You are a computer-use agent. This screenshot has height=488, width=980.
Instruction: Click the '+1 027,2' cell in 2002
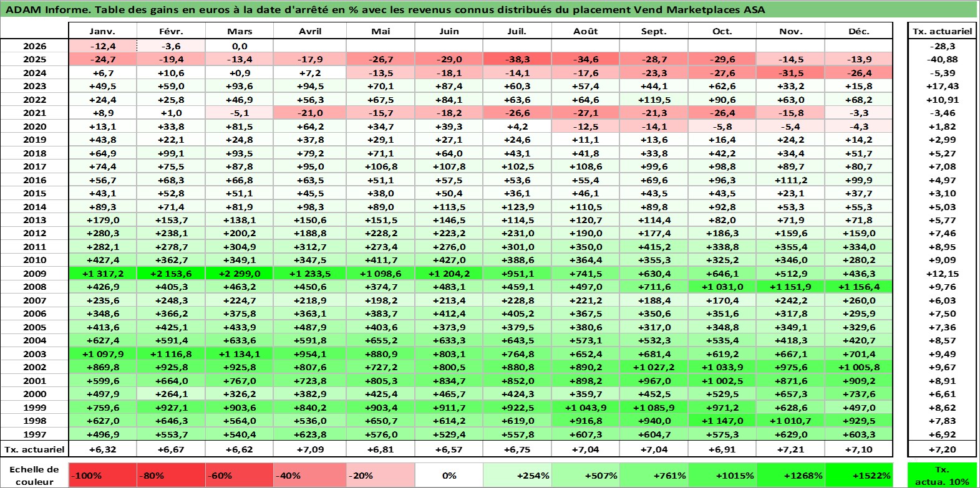(654, 367)
